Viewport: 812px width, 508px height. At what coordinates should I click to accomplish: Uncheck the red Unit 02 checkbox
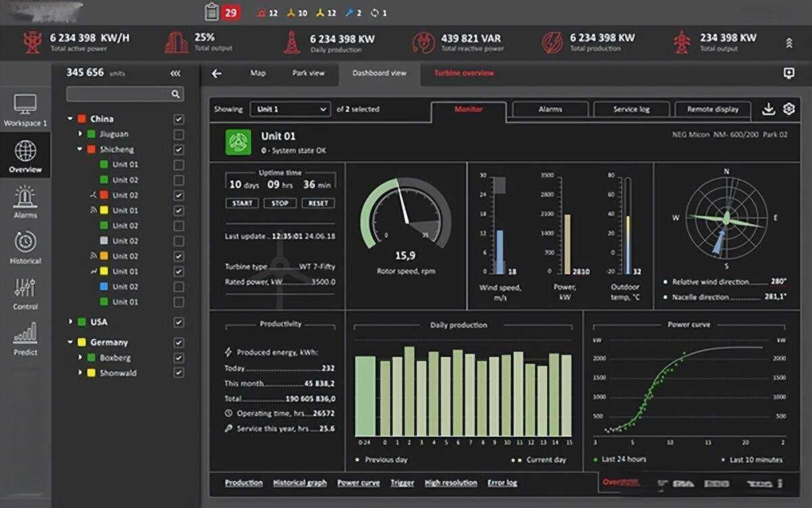click(179, 195)
